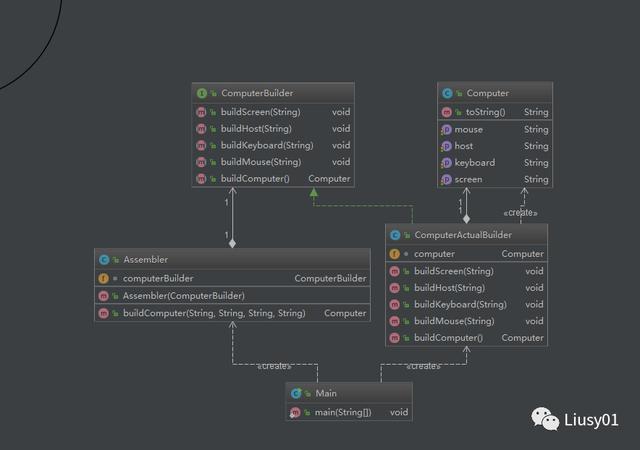The height and width of the screenshot is (450, 640).
Task: Click the WeChat logo icon near Liusy01
Action: click(545, 419)
